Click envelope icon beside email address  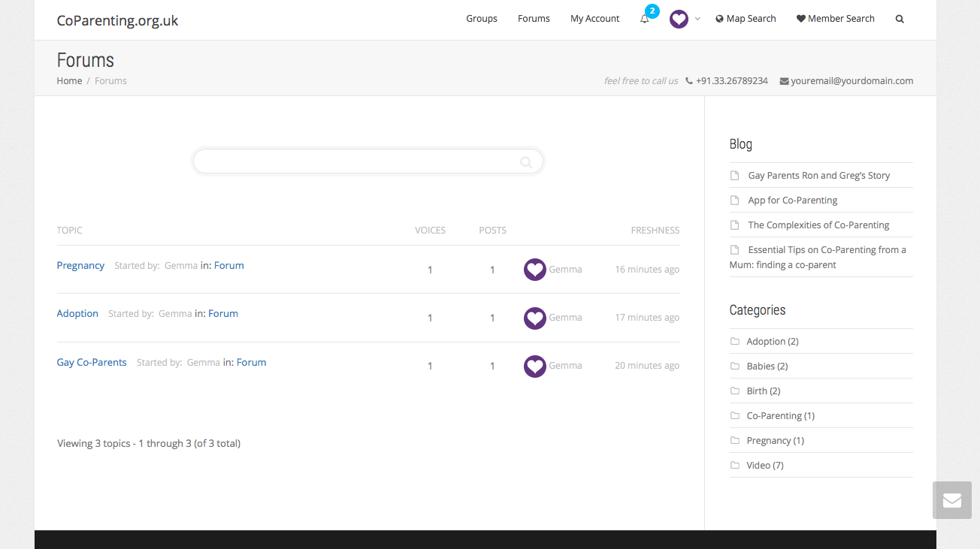point(784,81)
